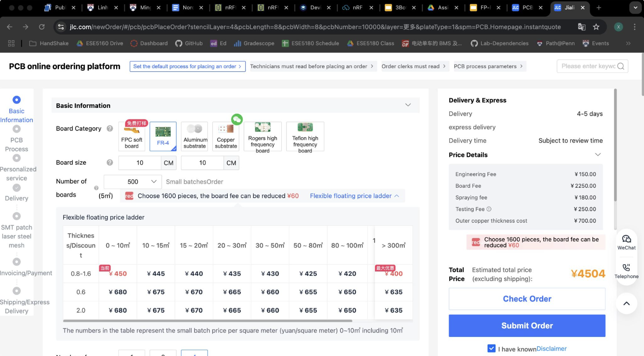Toggle the I have known Disclaimer checkbox
This screenshot has width=644, height=356.
[x=492, y=349]
